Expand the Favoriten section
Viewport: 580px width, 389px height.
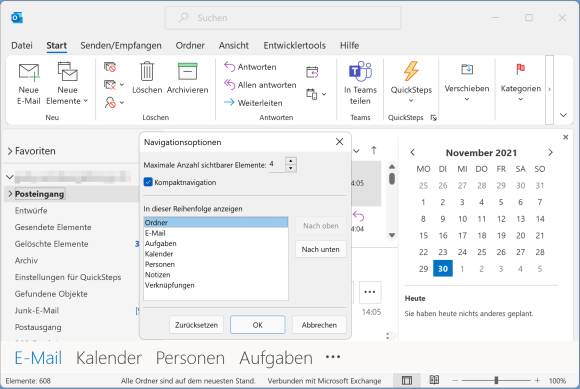(x=10, y=151)
